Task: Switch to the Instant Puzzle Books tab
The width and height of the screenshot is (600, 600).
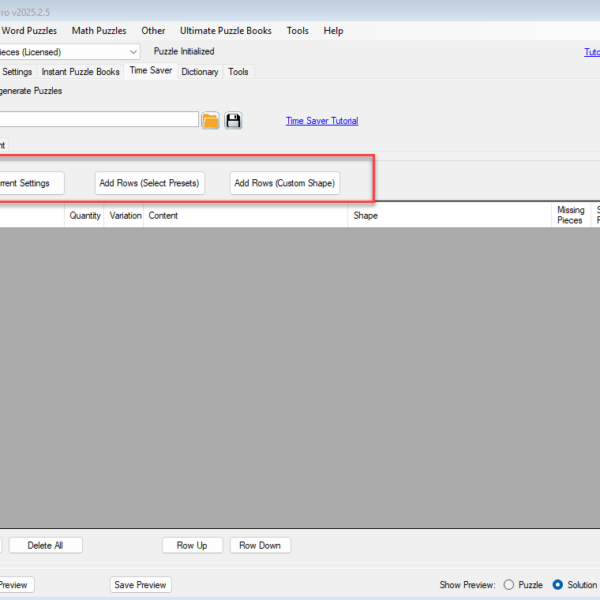Action: 80,72
